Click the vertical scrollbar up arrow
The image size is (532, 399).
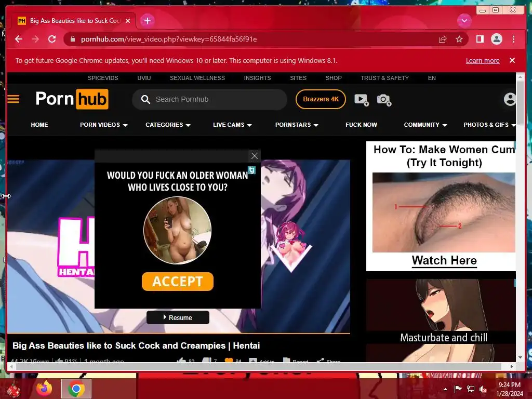click(x=520, y=77)
